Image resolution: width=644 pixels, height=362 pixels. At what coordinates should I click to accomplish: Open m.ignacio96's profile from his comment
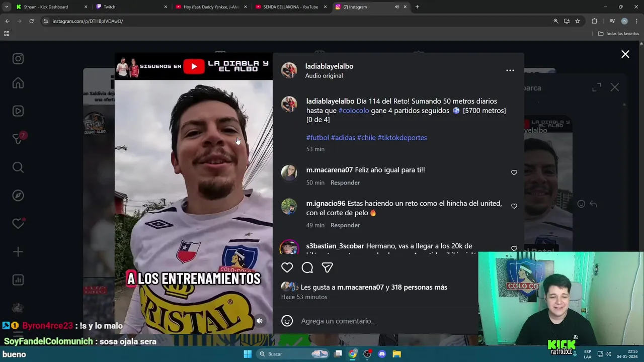tap(326, 204)
